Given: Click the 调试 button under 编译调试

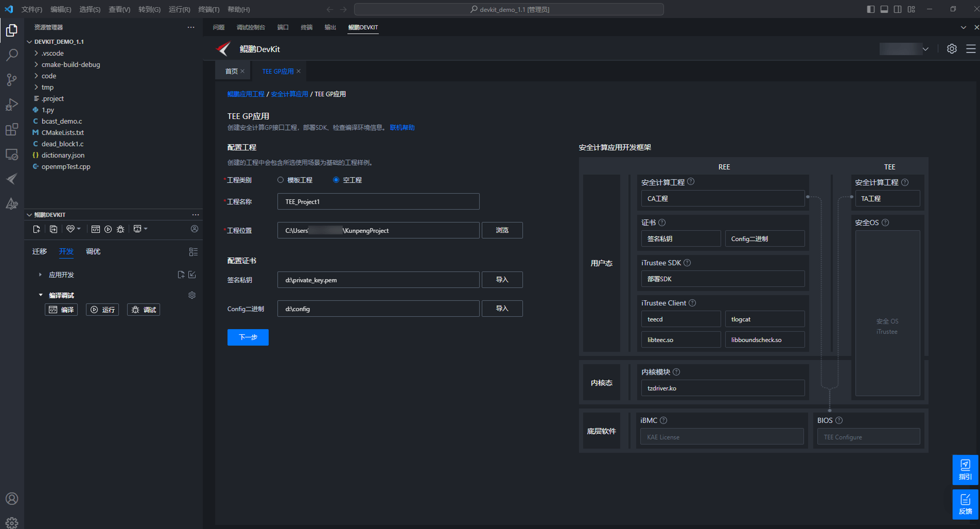Looking at the screenshot, I should click(x=143, y=310).
